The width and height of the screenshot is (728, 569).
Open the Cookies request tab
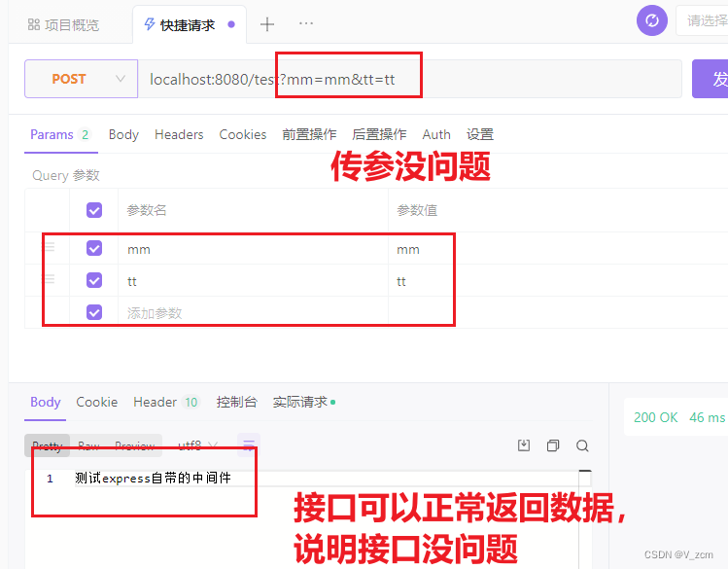click(243, 134)
